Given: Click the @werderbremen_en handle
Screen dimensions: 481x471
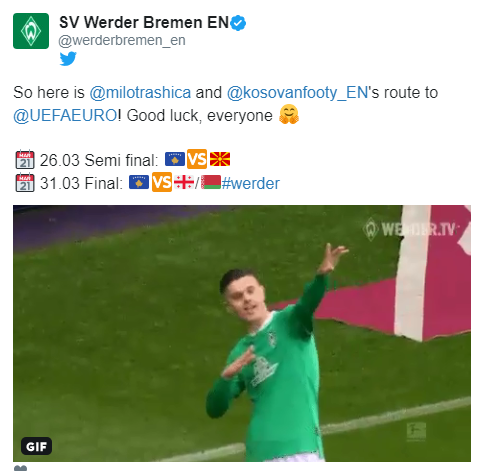Looking at the screenshot, I should click(x=122, y=40).
